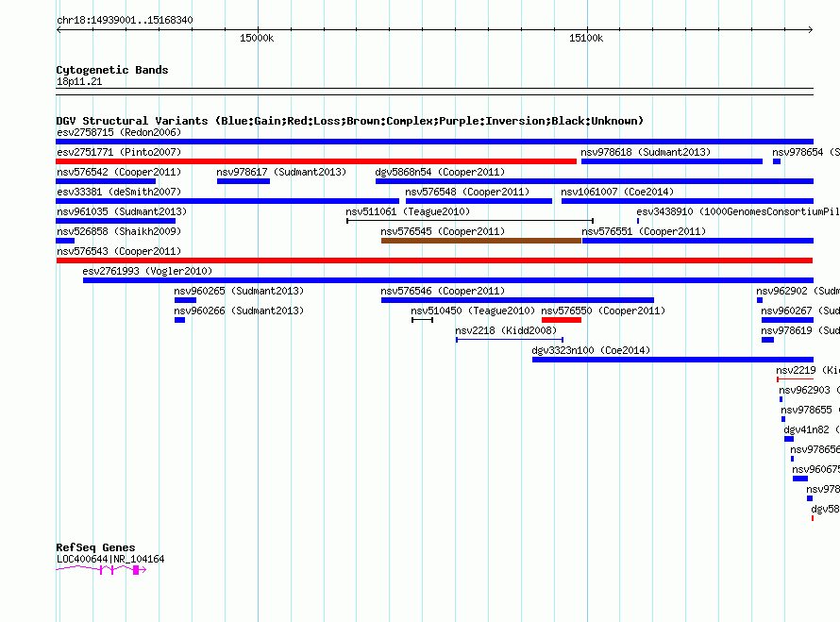840x622 pixels.
Task: Click nsv960266 (Sudmant2013) label
Action: (x=239, y=311)
